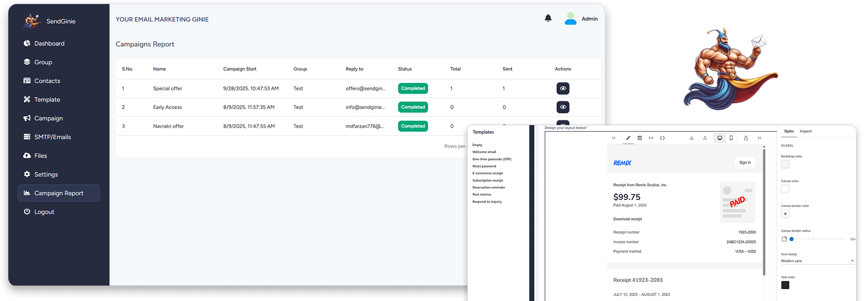Screen dimensions: 868x301
Task: Open the Admin user avatar
Action: (570, 19)
